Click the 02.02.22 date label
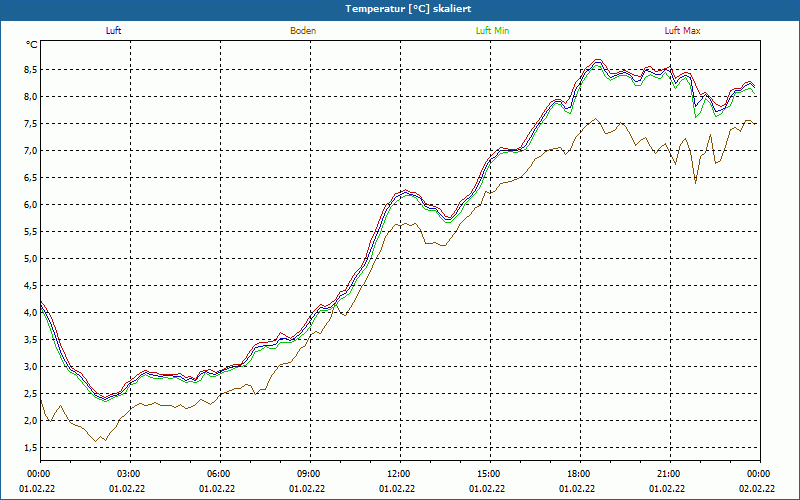800x500 pixels. pos(757,488)
